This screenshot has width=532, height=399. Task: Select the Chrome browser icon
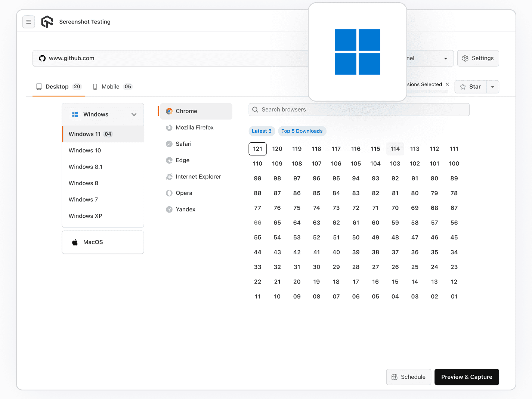pos(169,111)
